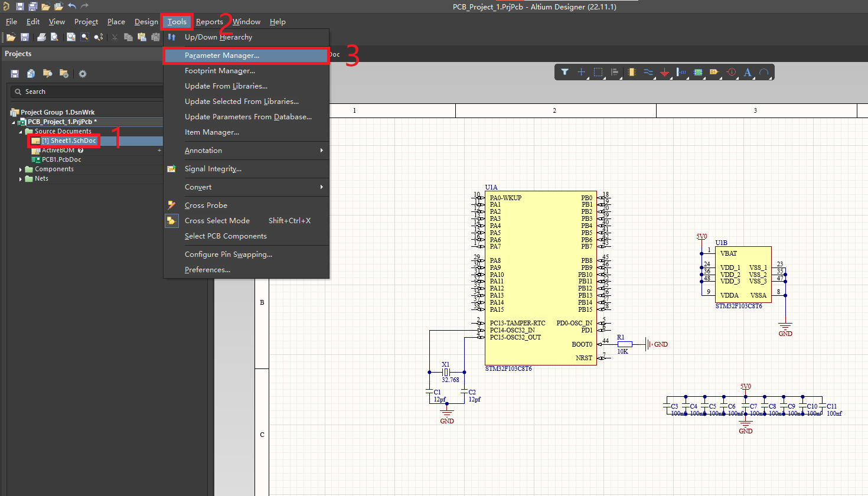Open the Annotation submenu
The width and height of the screenshot is (868, 496).
[x=246, y=151]
